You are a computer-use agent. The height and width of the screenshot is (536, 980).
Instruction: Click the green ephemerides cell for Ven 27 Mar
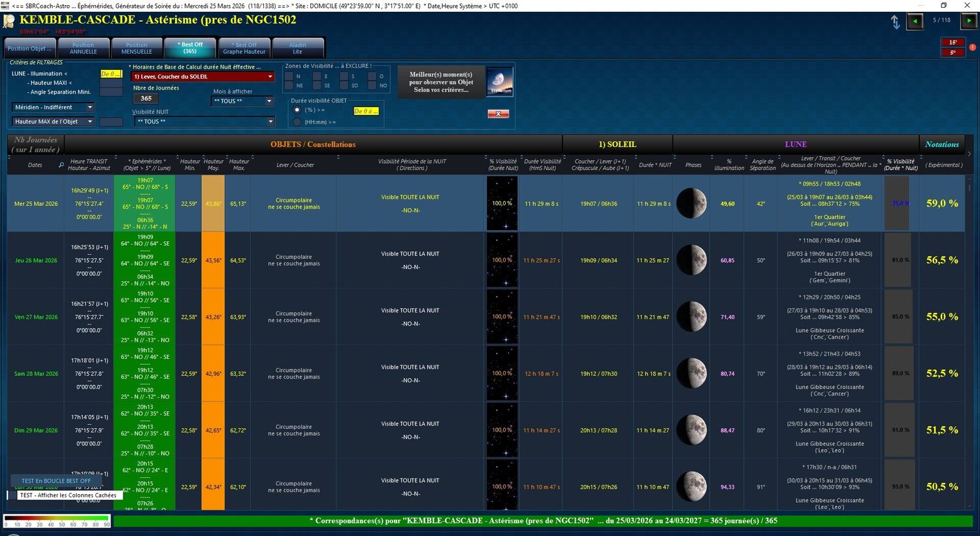(x=145, y=317)
